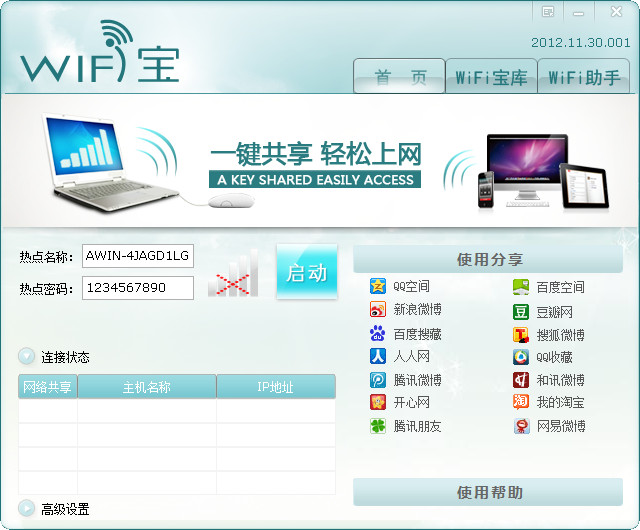Click the WiFi宝 logo
Viewport: 640px width, 530px height.
[100, 51]
